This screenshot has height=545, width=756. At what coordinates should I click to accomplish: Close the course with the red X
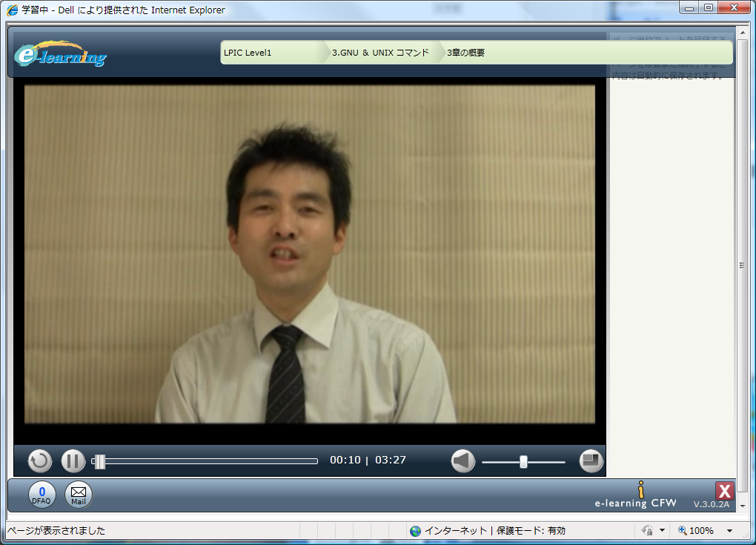[724, 491]
